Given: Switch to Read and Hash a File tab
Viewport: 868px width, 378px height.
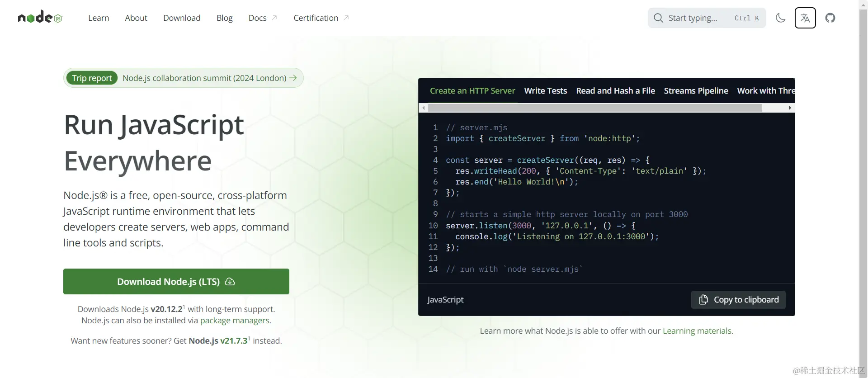Looking at the screenshot, I should [x=615, y=90].
